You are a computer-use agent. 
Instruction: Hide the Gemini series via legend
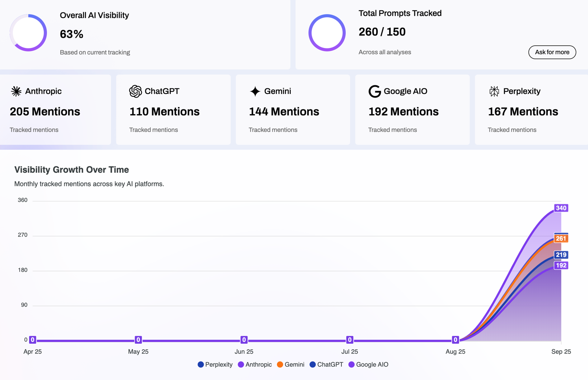click(291, 365)
